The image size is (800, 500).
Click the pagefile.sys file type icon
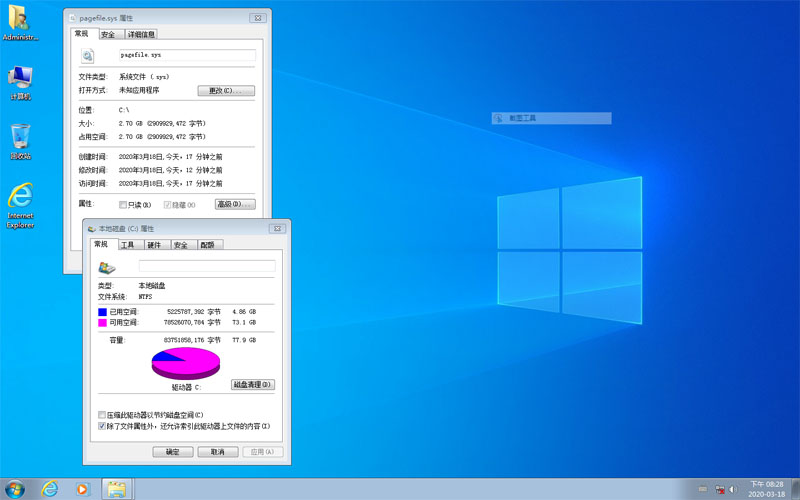click(x=88, y=56)
